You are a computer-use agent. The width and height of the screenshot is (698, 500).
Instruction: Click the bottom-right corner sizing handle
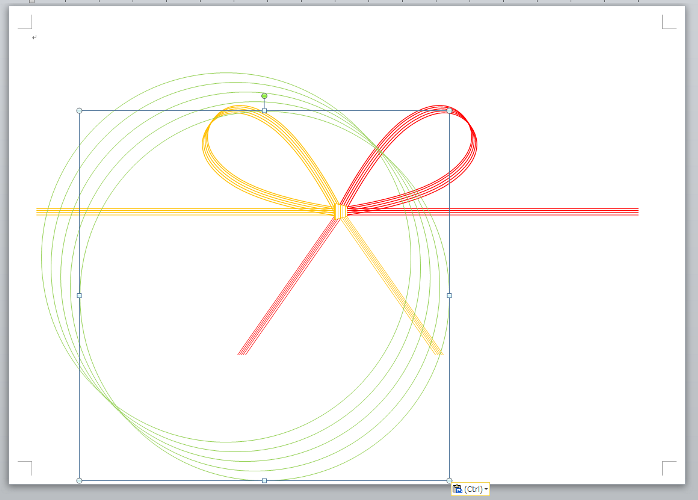coord(449,480)
